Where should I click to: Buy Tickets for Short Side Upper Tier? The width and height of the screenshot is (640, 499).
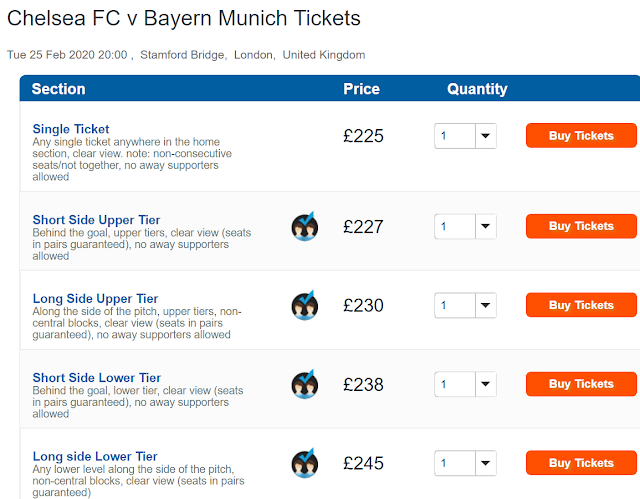coord(580,226)
